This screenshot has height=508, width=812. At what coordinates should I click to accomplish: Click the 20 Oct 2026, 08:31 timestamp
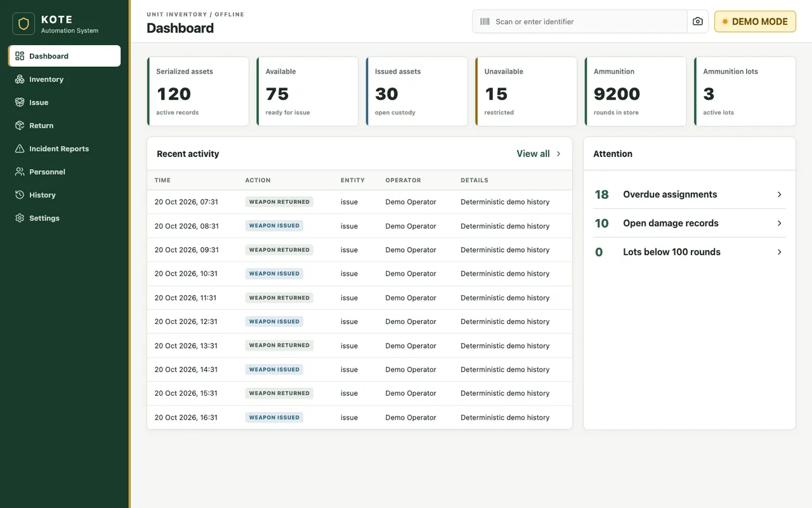187,226
